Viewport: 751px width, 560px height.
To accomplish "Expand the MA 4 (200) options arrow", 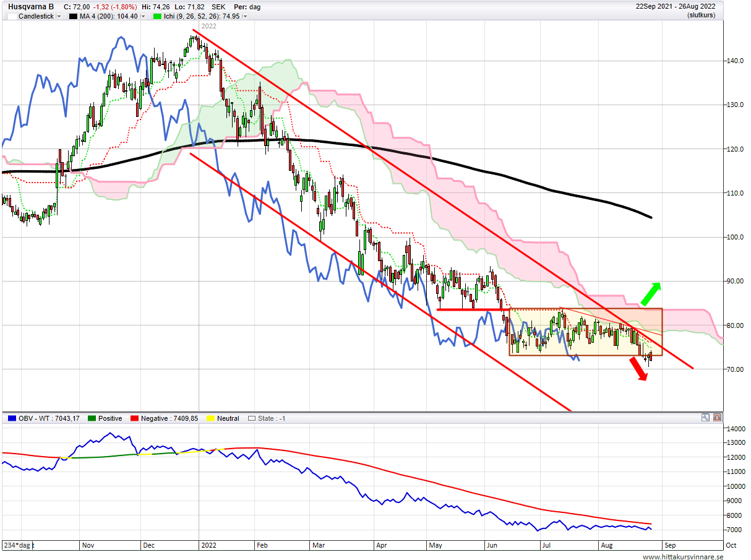I will [143, 16].
